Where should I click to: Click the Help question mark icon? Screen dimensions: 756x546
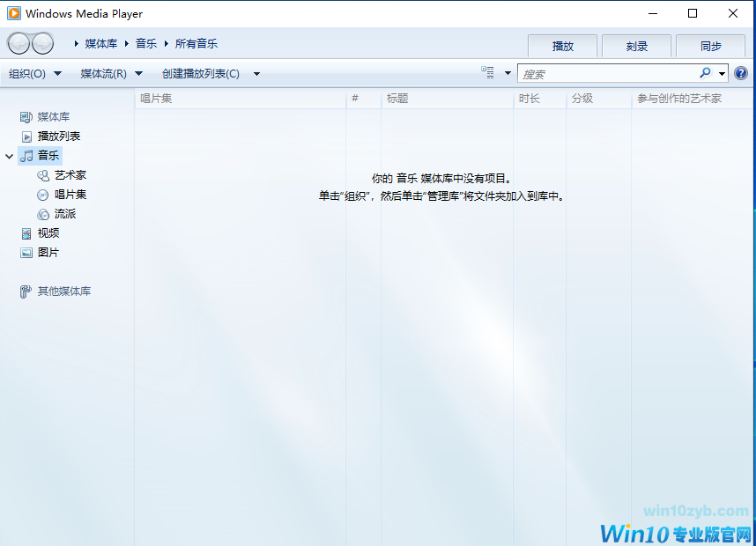pos(741,72)
